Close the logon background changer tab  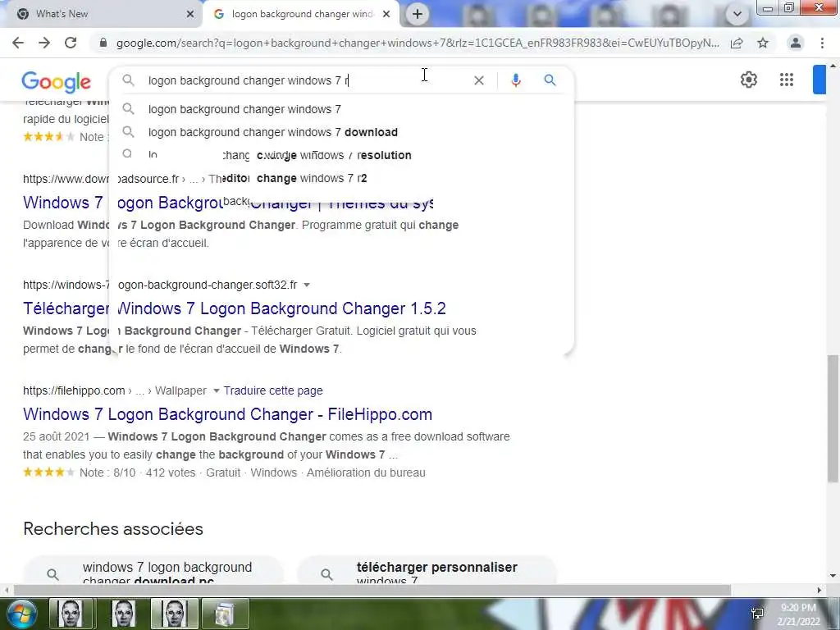(x=386, y=14)
